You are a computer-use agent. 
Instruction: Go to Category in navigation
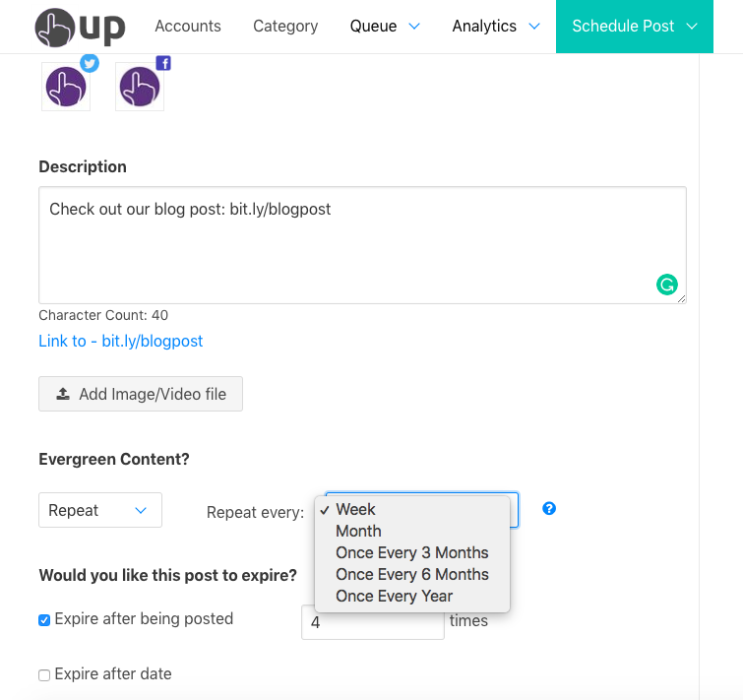[x=285, y=27]
